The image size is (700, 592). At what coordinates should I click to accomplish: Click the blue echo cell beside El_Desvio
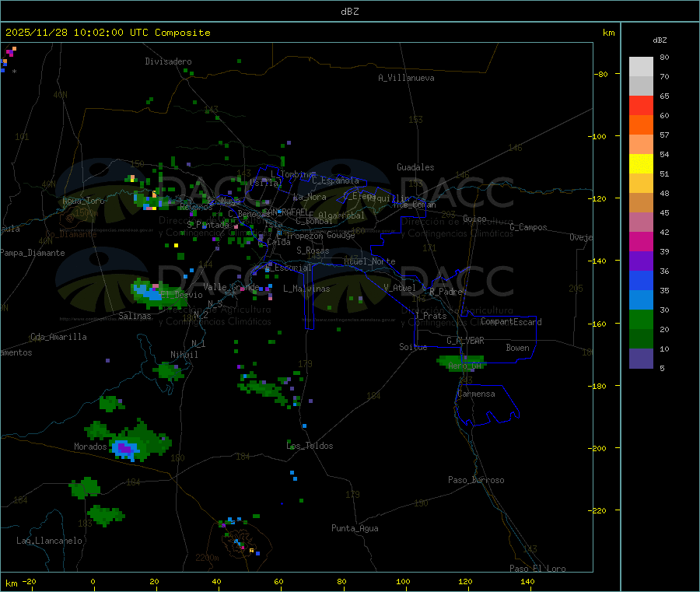coord(147,292)
